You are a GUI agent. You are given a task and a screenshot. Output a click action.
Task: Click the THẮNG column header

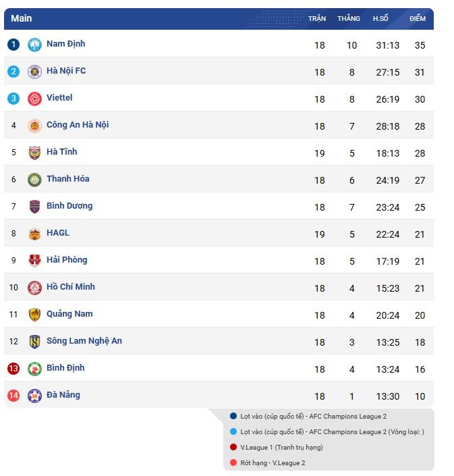[349, 18]
